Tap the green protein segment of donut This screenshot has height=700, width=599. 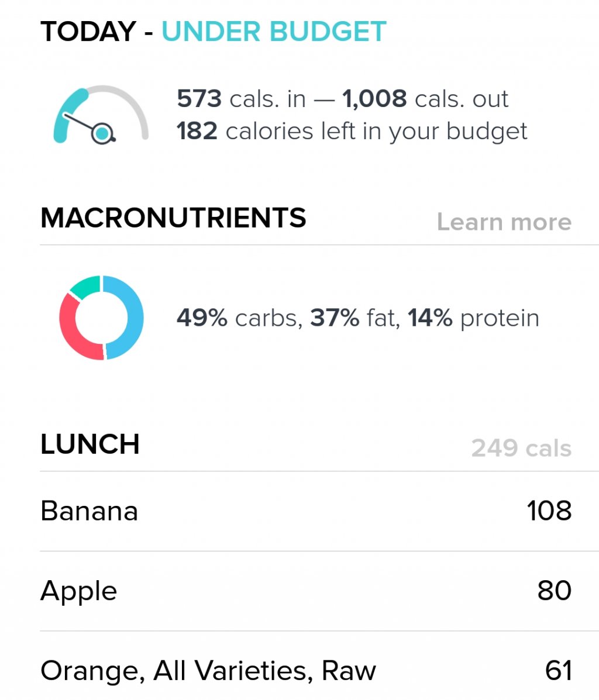click(86, 287)
